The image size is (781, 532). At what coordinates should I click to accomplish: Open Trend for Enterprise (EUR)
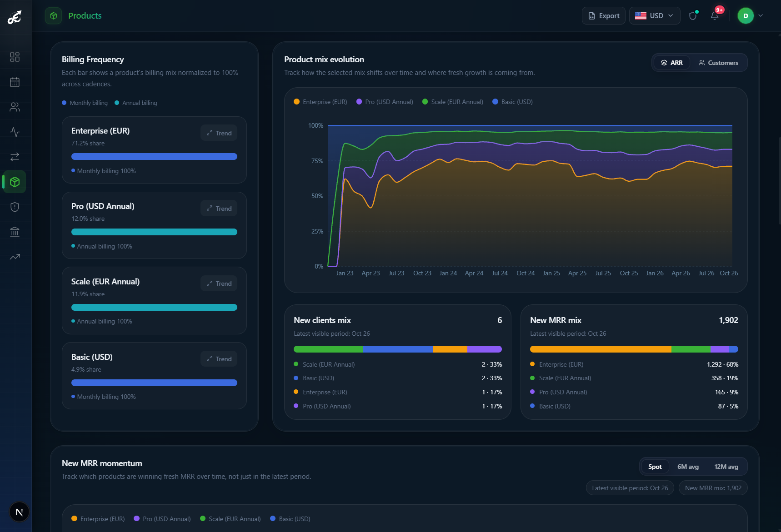tap(219, 133)
